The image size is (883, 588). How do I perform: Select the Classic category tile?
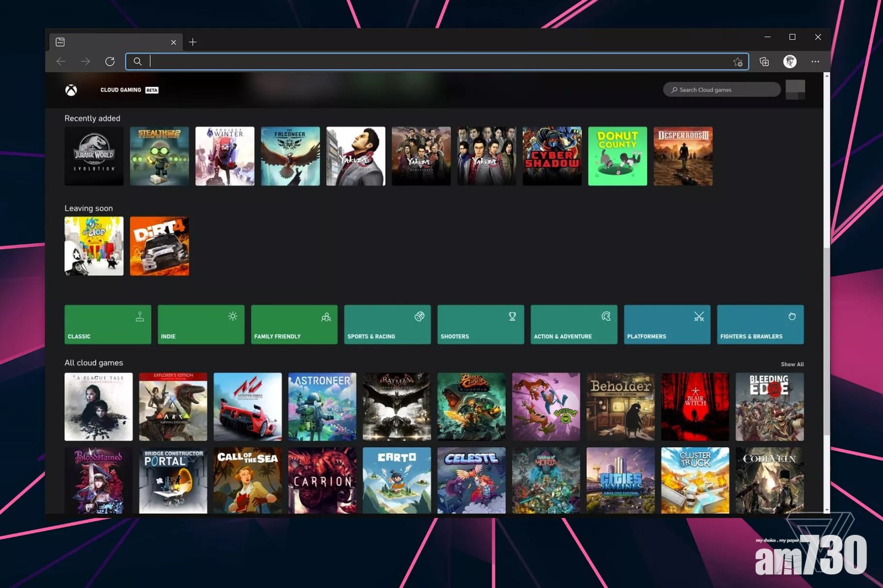[108, 324]
